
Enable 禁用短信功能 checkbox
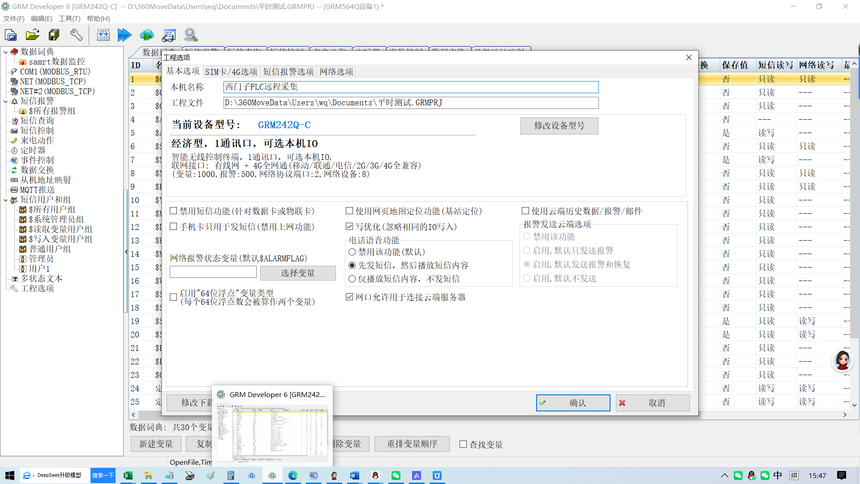(x=173, y=211)
